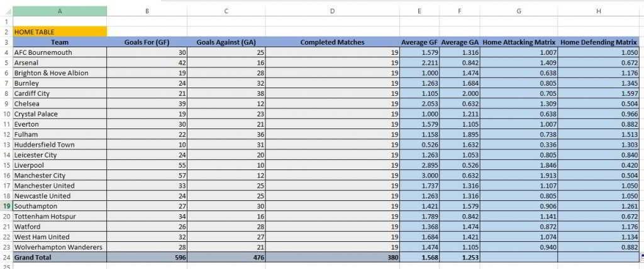Select column D header

tap(332, 11)
